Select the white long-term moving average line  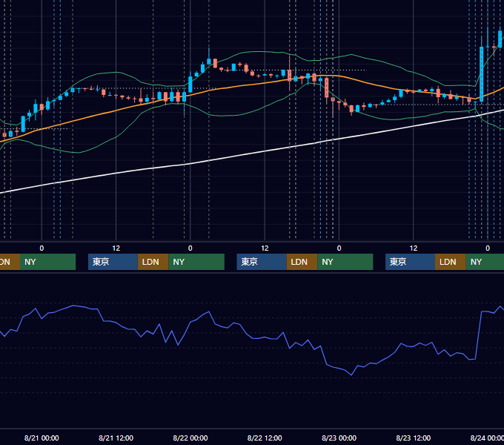(x=252, y=153)
